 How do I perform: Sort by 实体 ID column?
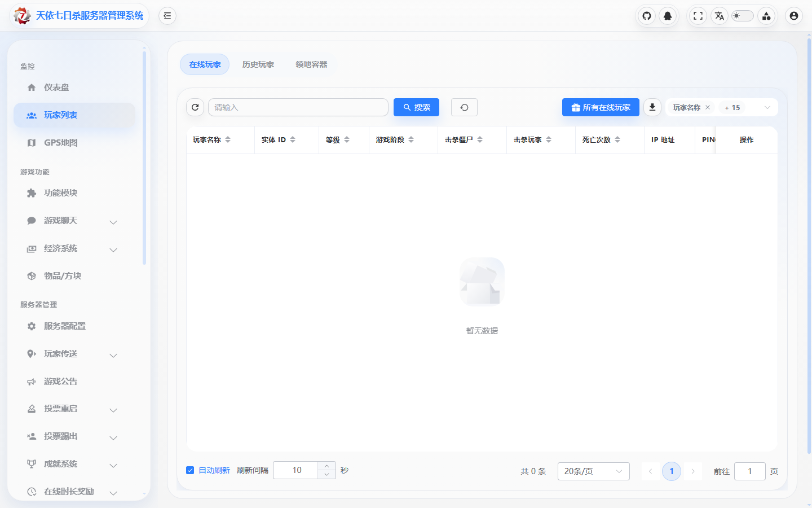coord(293,139)
